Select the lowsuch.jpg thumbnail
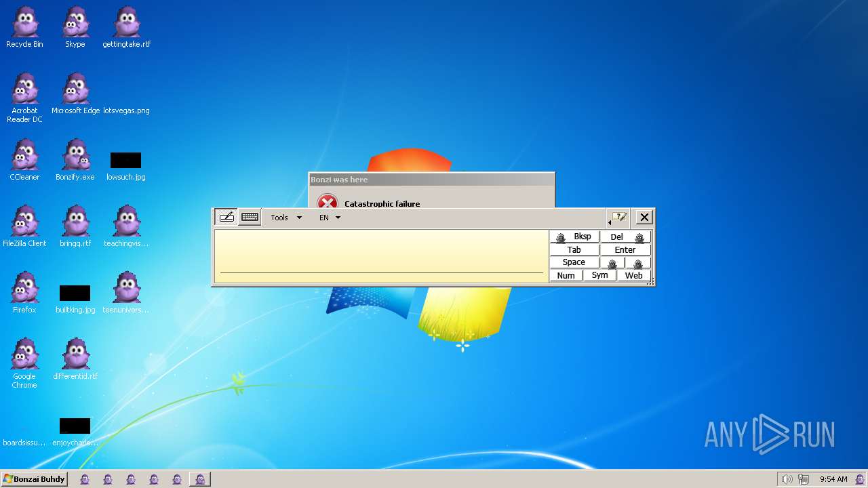Image resolution: width=868 pixels, height=488 pixels. coord(125,161)
